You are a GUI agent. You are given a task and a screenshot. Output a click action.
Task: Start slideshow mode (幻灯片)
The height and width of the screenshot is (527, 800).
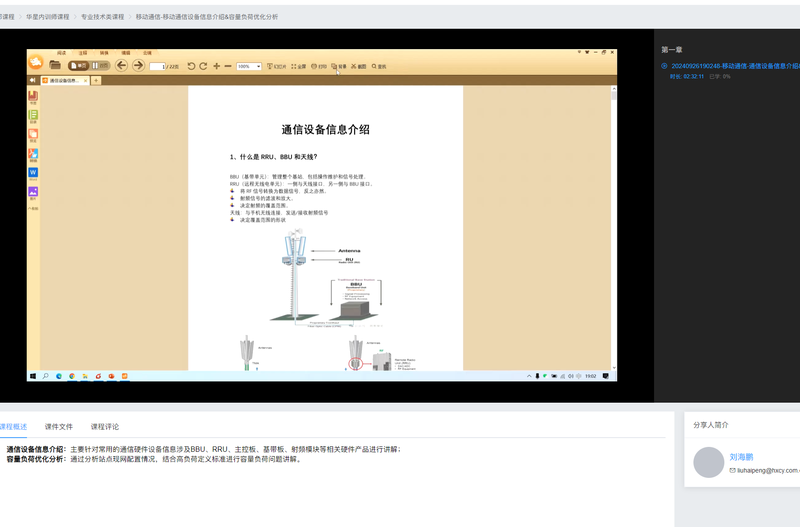277,66
